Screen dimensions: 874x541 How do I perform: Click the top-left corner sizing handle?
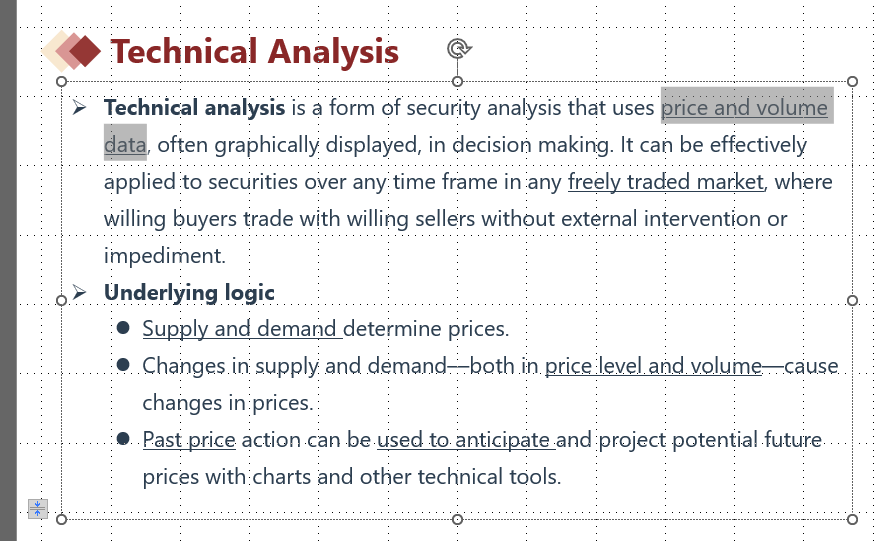coord(62,81)
